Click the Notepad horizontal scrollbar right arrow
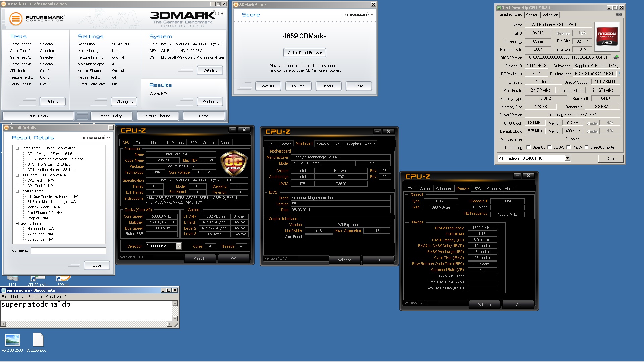This screenshot has width=644, height=362. [169, 324]
